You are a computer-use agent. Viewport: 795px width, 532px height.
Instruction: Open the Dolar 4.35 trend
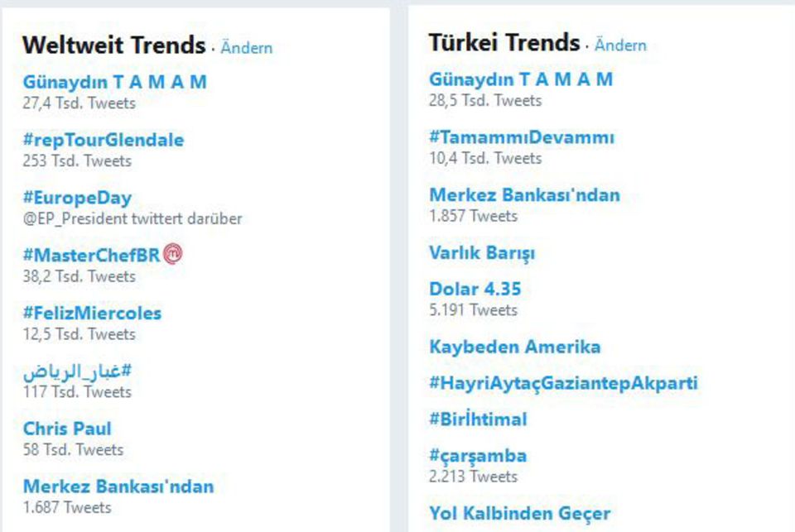475,290
